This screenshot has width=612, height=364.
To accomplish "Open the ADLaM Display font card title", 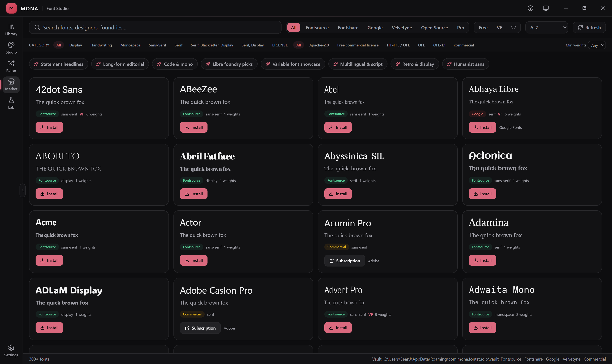I will pos(69,290).
